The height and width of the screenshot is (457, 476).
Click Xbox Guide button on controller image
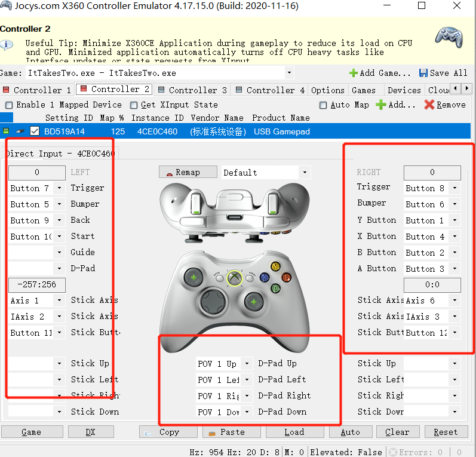click(x=234, y=278)
